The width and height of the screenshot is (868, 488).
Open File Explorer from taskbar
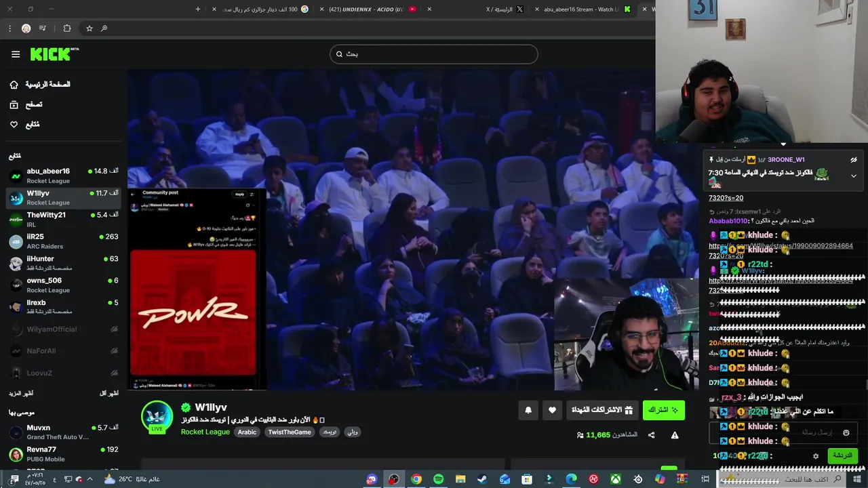click(x=460, y=479)
